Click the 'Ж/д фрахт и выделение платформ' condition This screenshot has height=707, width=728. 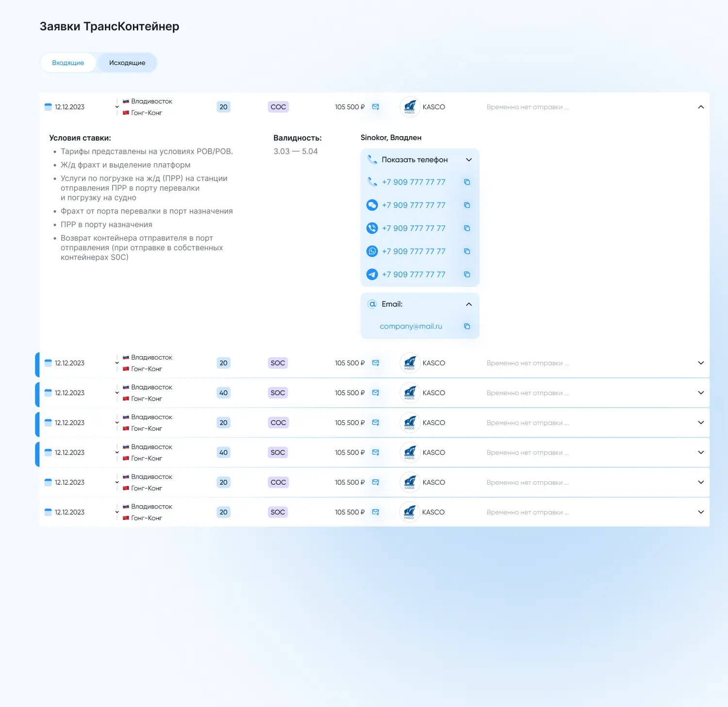pos(126,165)
